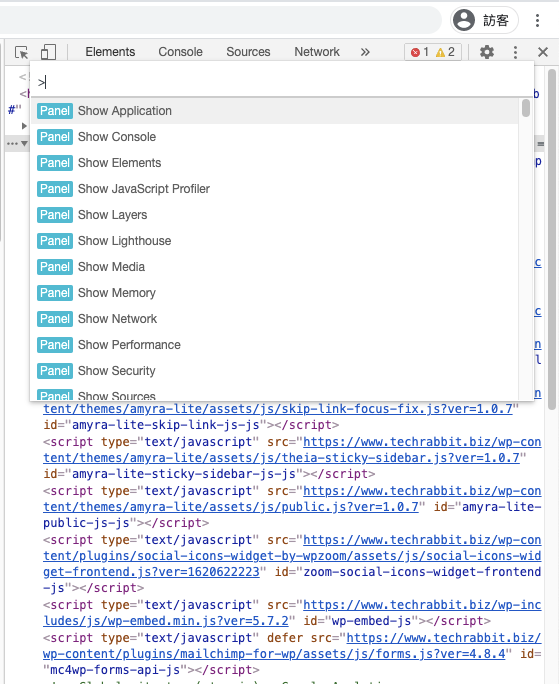
Task: Click the error and warning counter
Action: click(433, 52)
